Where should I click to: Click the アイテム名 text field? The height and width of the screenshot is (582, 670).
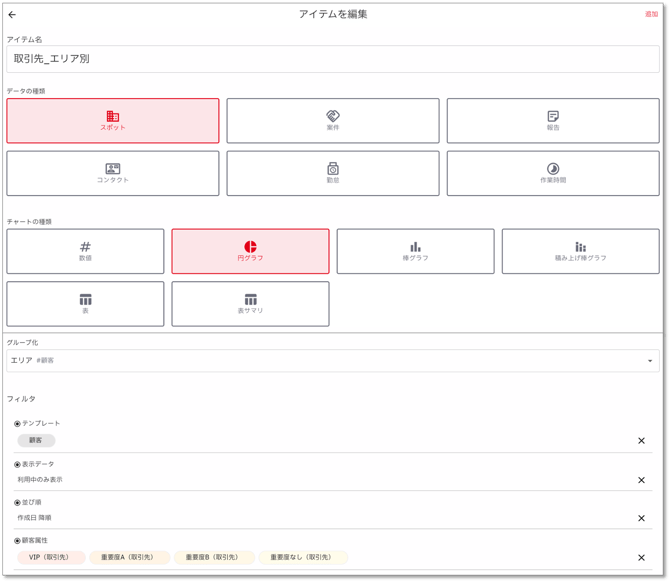(x=333, y=59)
